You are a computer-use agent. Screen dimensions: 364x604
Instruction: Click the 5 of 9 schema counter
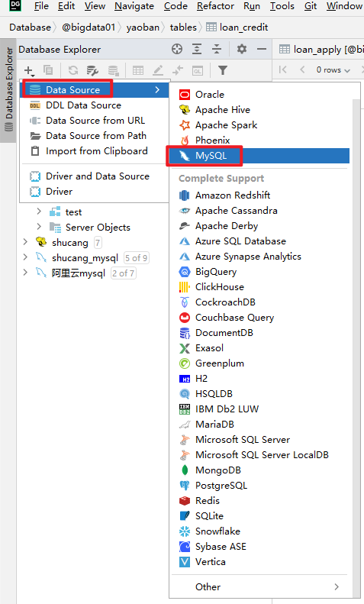click(136, 257)
